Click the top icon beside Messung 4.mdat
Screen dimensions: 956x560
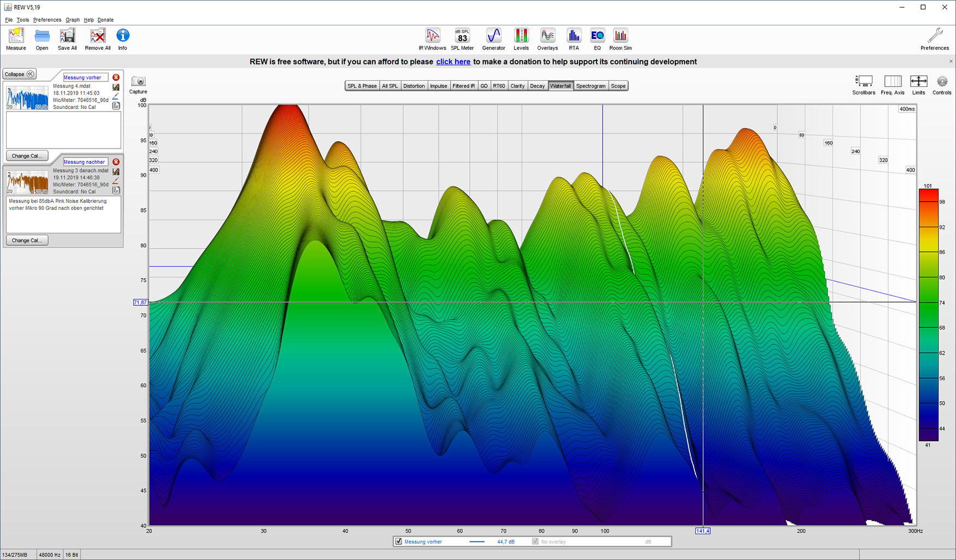[116, 87]
